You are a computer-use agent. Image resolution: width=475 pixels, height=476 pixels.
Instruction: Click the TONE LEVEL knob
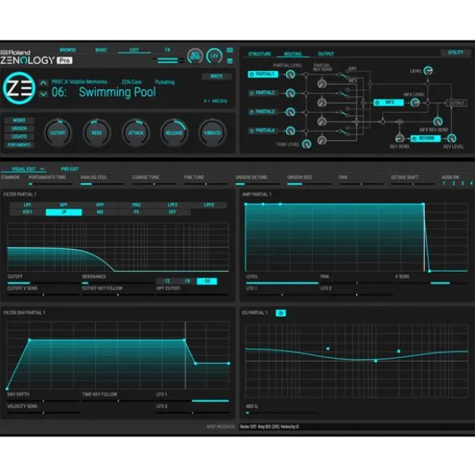(307, 144)
